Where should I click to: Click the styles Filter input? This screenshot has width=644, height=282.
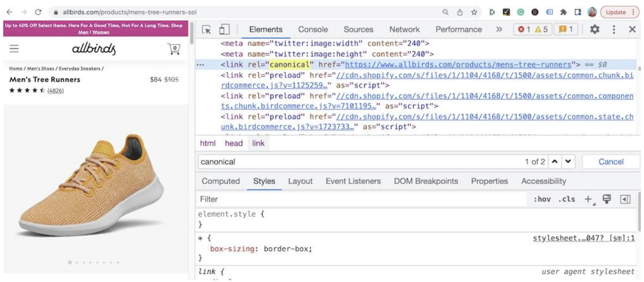click(361, 199)
